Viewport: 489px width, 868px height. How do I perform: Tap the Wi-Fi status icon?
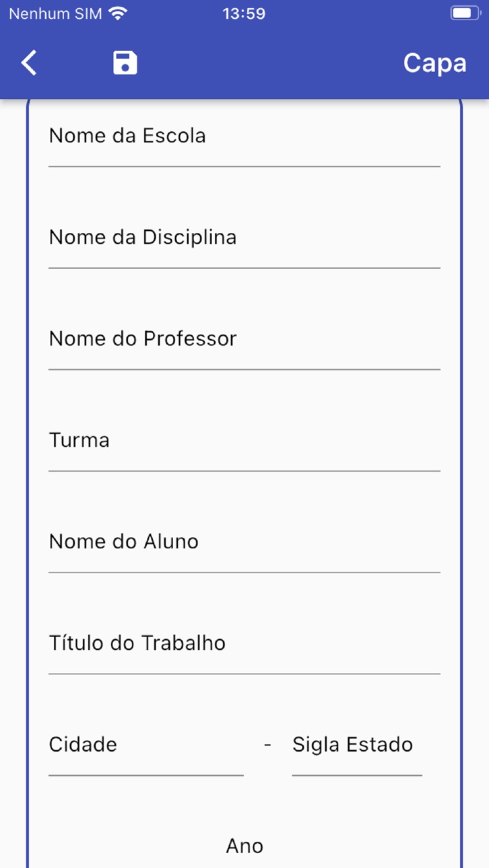point(118,13)
